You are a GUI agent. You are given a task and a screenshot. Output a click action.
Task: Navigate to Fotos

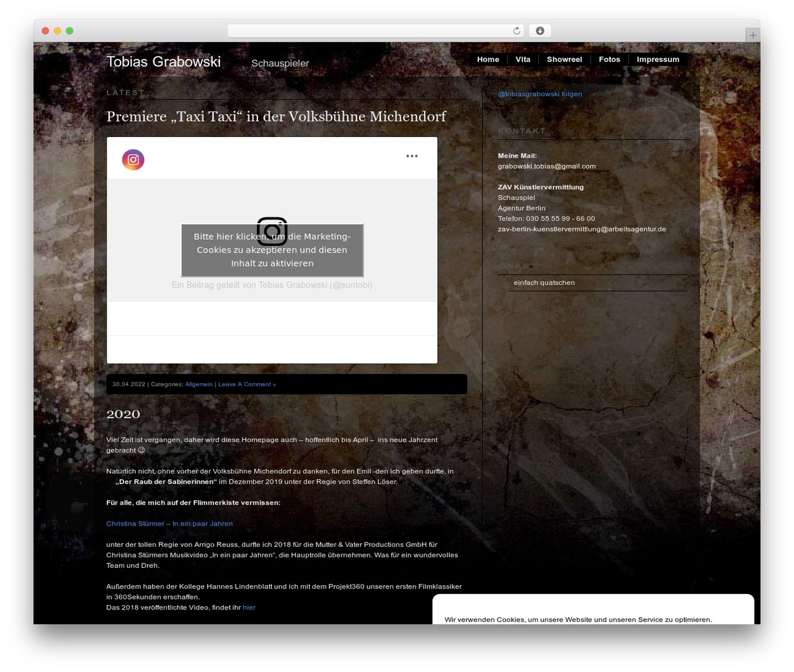coord(609,60)
